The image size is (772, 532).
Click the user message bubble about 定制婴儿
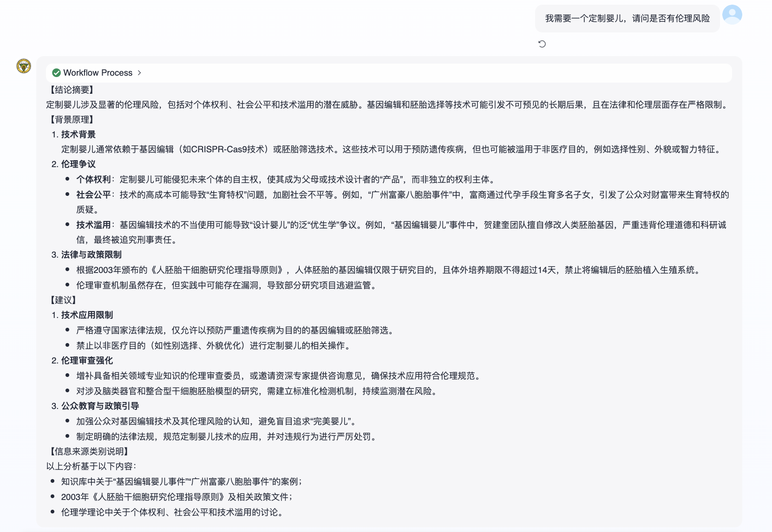point(627,19)
